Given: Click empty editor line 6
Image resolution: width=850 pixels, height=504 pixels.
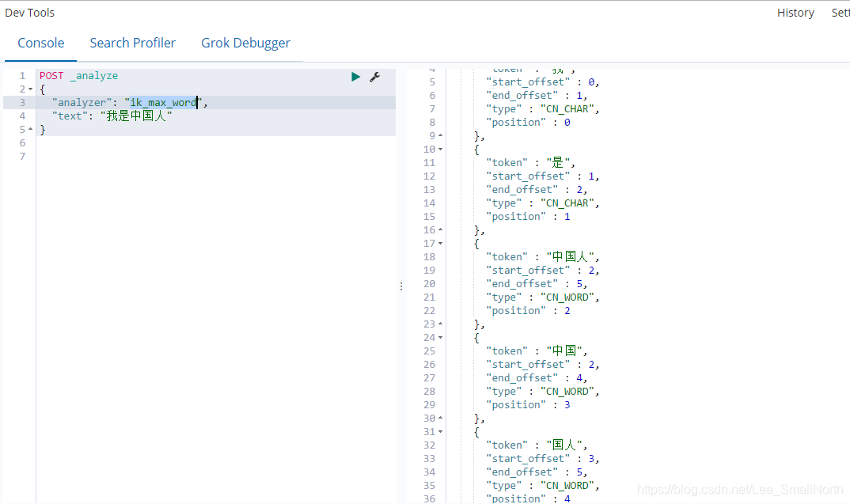Looking at the screenshot, I should pyautogui.click(x=216, y=143).
